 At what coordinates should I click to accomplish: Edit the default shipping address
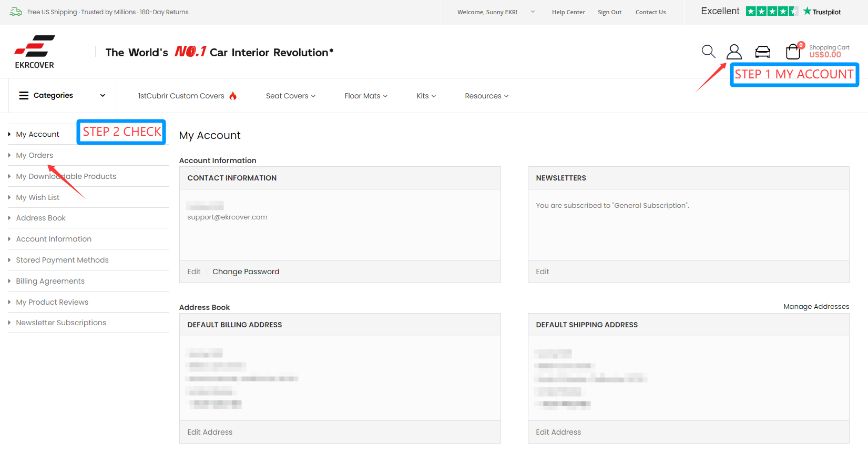(558, 432)
